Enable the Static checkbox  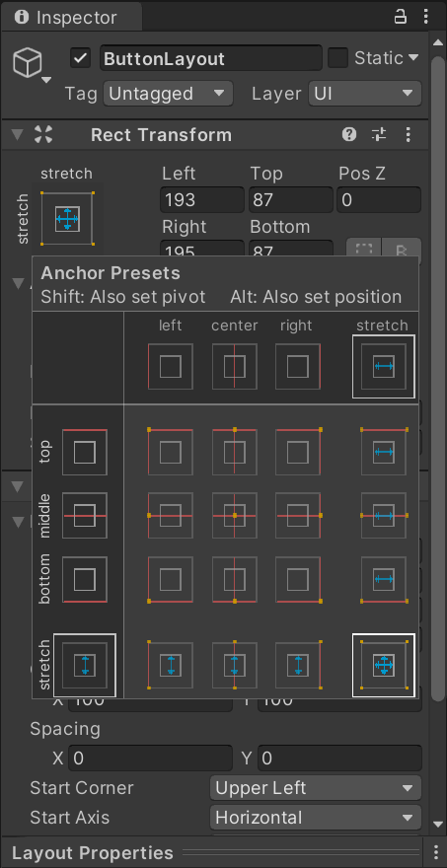pyautogui.click(x=337, y=58)
